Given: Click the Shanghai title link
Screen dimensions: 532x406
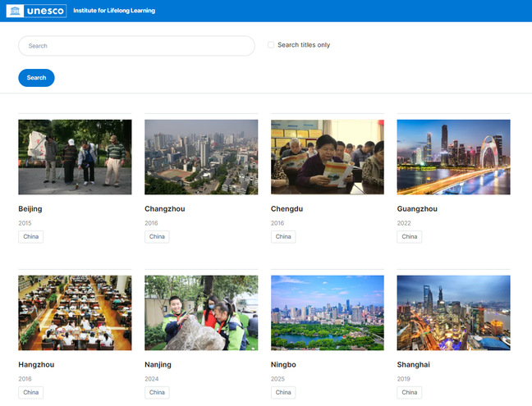Looking at the screenshot, I should 415,364.
